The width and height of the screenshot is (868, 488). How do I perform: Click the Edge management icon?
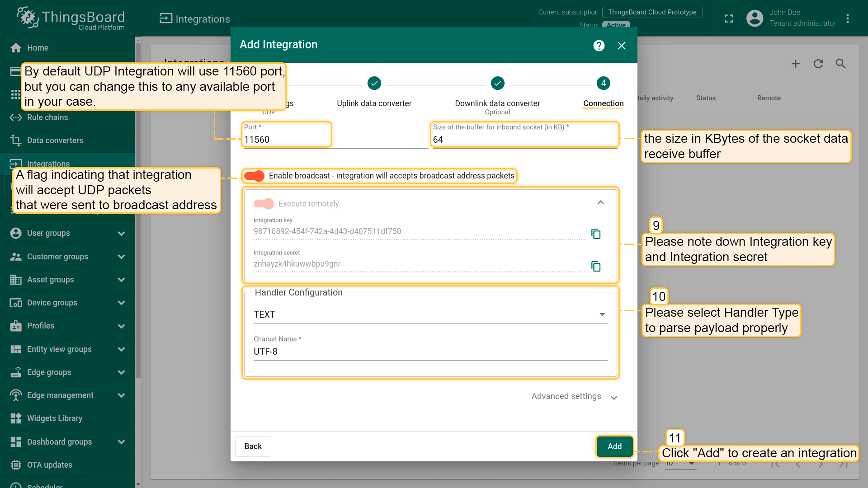16,395
